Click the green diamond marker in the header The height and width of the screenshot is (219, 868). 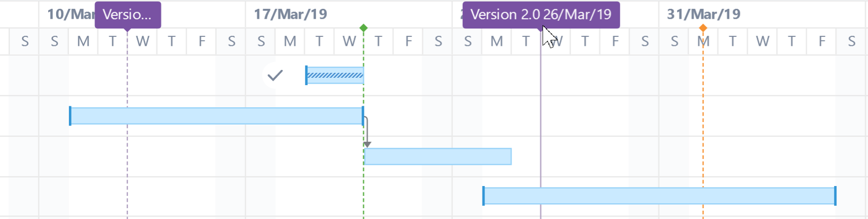pyautogui.click(x=363, y=28)
